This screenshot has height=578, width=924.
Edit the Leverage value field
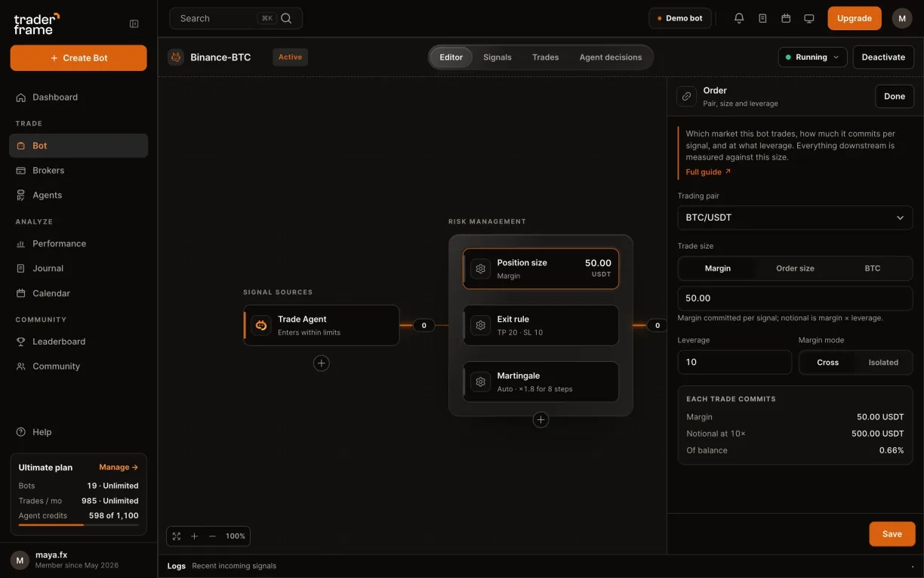click(x=735, y=363)
